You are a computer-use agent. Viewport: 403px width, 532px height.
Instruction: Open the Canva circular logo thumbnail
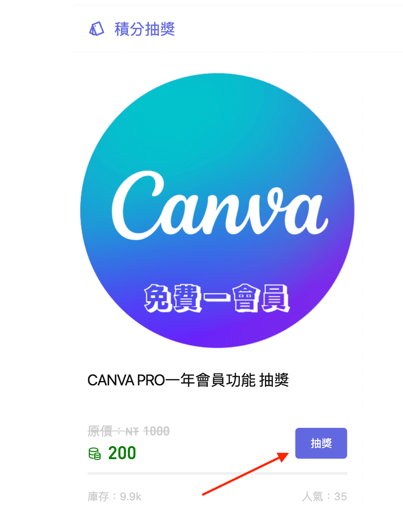(x=217, y=211)
